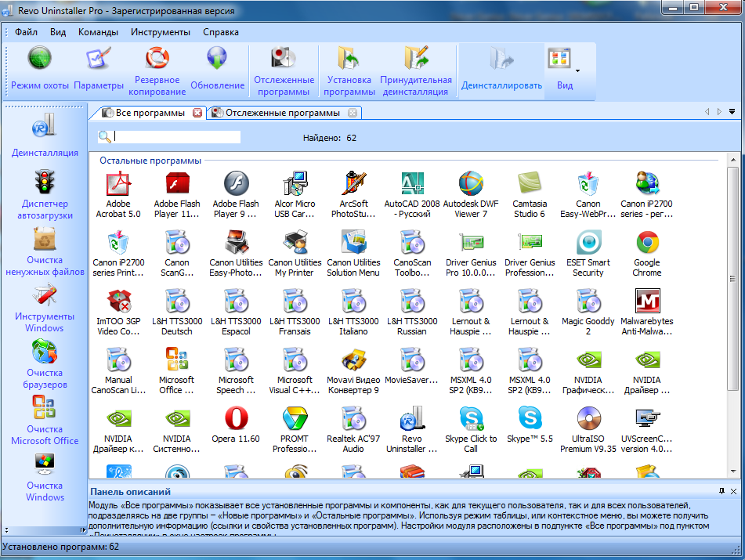Select Google Chrome program icon
The image size is (745, 560).
pos(647,244)
